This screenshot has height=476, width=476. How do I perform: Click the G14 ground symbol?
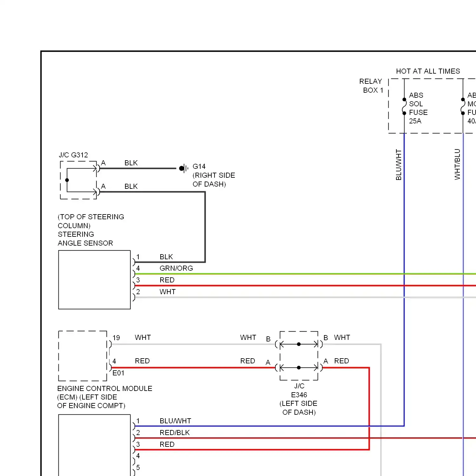[183, 168]
